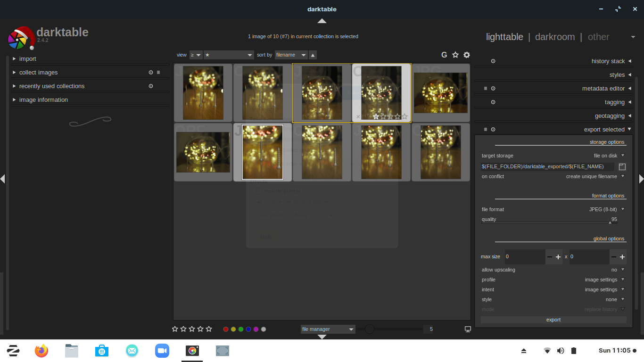Open thumbnail settings via the gear icon

[x=466, y=55]
